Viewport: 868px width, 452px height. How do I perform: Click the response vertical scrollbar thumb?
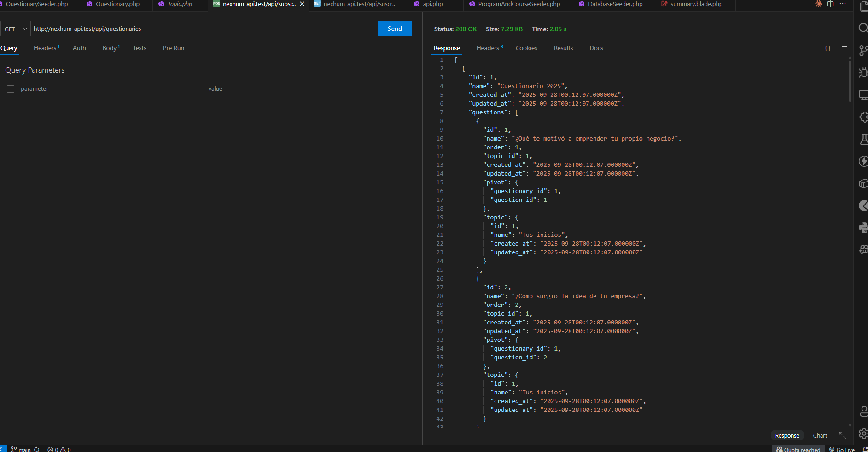point(850,81)
